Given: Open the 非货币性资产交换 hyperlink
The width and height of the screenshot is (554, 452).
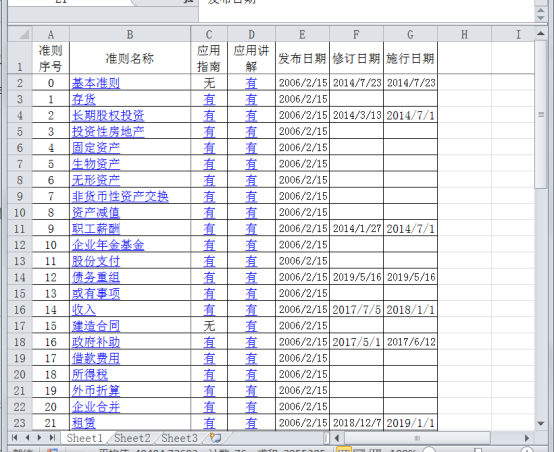Looking at the screenshot, I should point(120,196).
